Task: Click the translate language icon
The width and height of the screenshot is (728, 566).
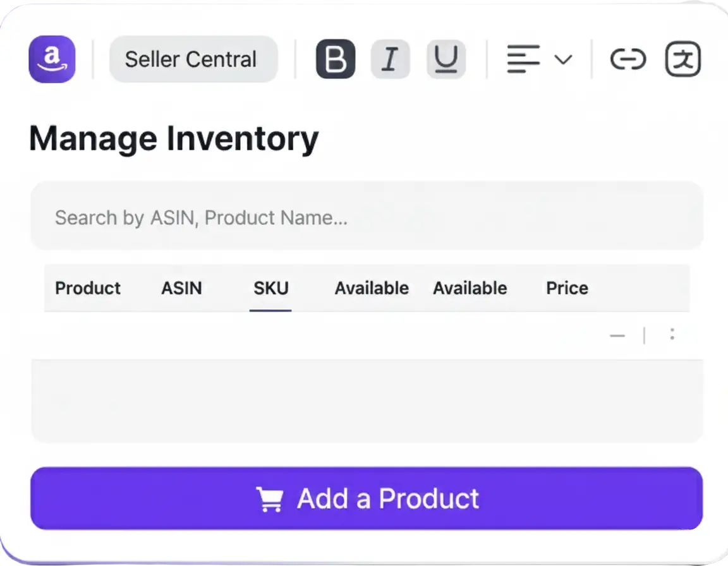Action: [683, 59]
